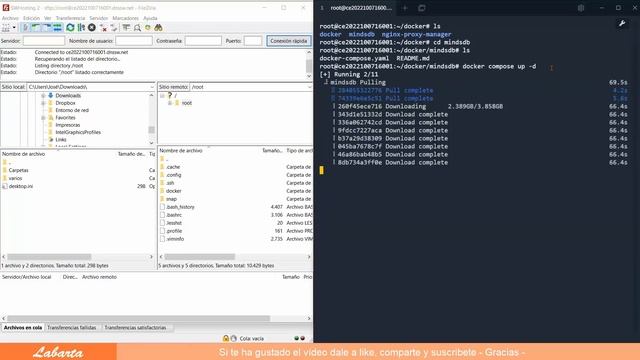
Task: Click the Conexión rápida button
Action: click(x=289, y=41)
